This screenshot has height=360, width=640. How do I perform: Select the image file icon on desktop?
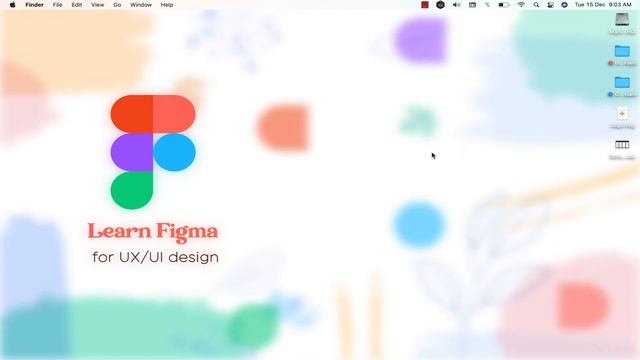pos(622,113)
